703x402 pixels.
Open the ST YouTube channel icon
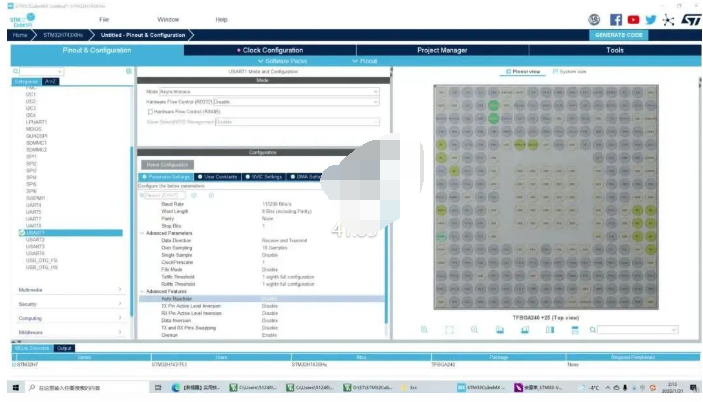pos(633,20)
